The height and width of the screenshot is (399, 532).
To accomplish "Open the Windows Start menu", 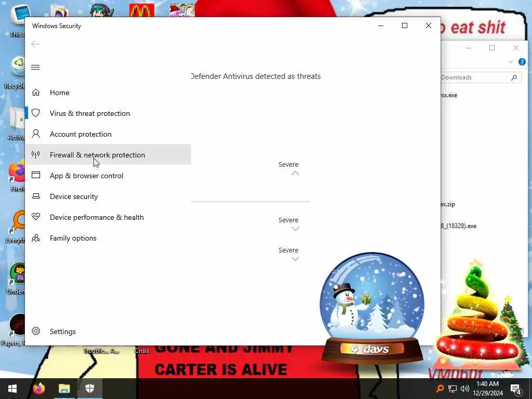I will tap(12, 389).
